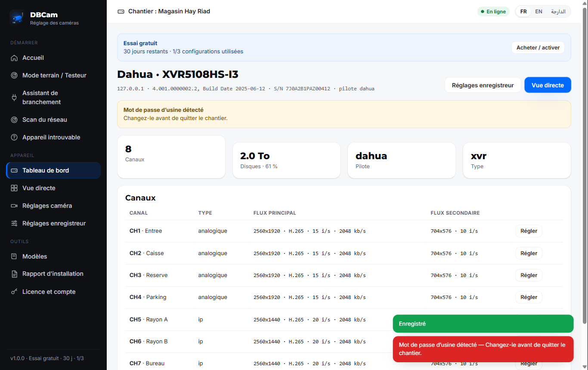This screenshot has width=588, height=370.
Task: Click the target icon beside Mode terrain / Testeur
Action: (14, 76)
